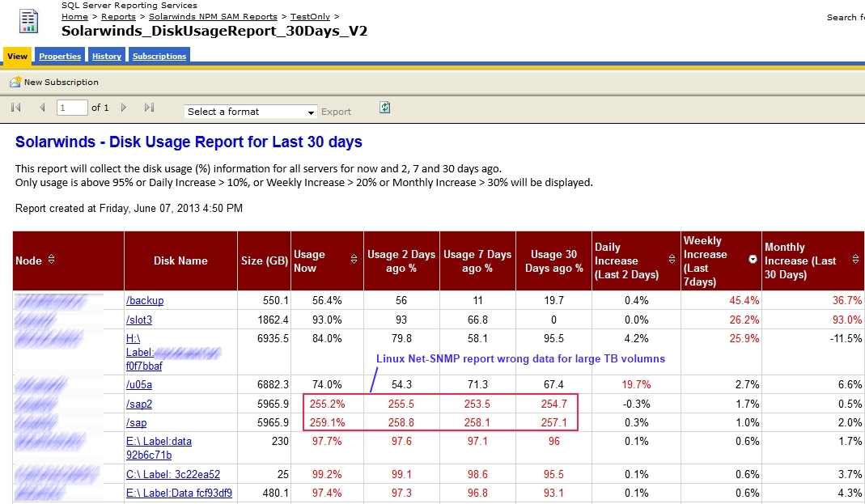Jump to last report page
This screenshot has height=504, width=865.
coord(149,108)
